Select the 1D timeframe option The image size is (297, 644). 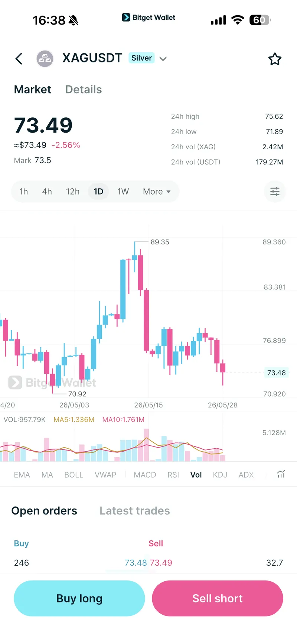98,192
